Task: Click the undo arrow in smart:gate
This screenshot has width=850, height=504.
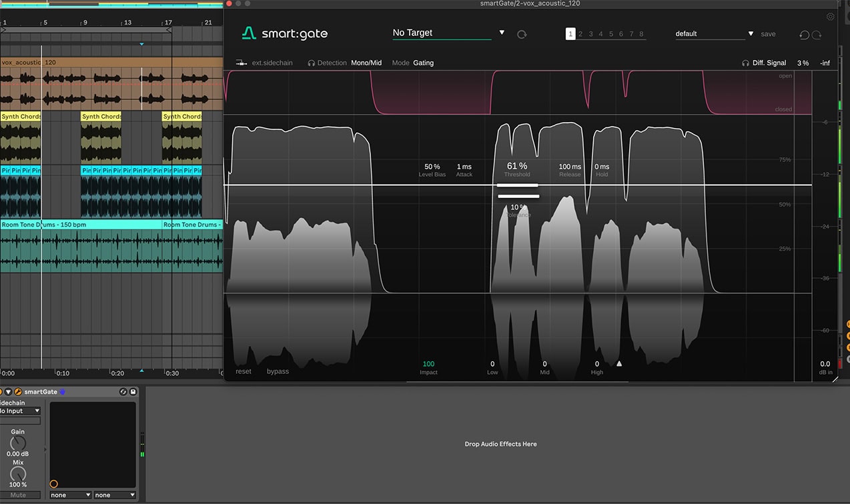Action: pos(804,35)
